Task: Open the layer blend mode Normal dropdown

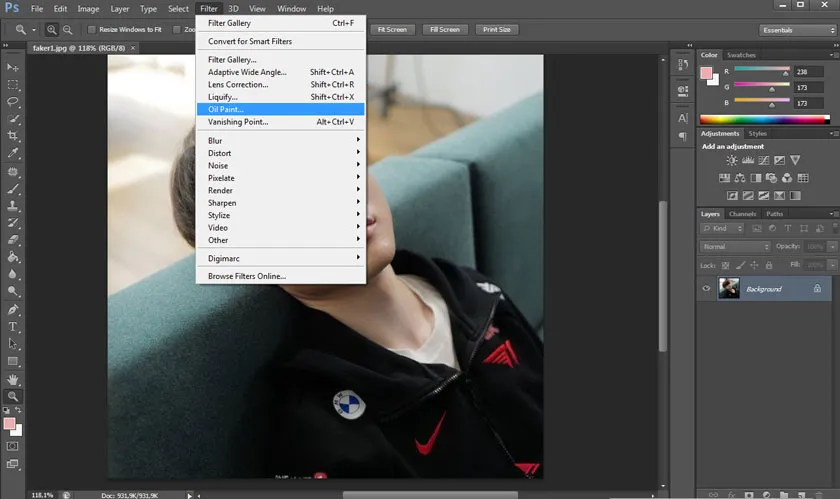Action: tap(735, 246)
